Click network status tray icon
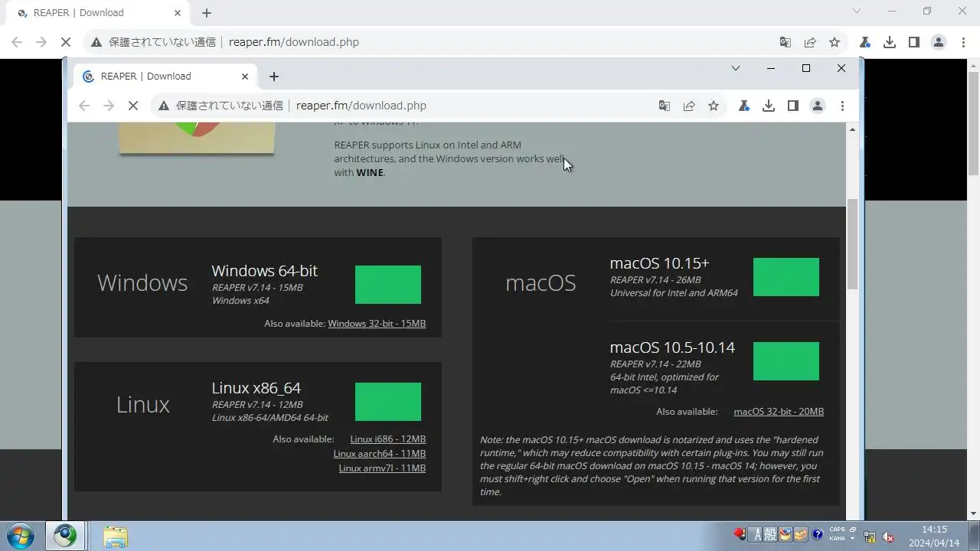This screenshot has width=980, height=551. click(x=871, y=536)
